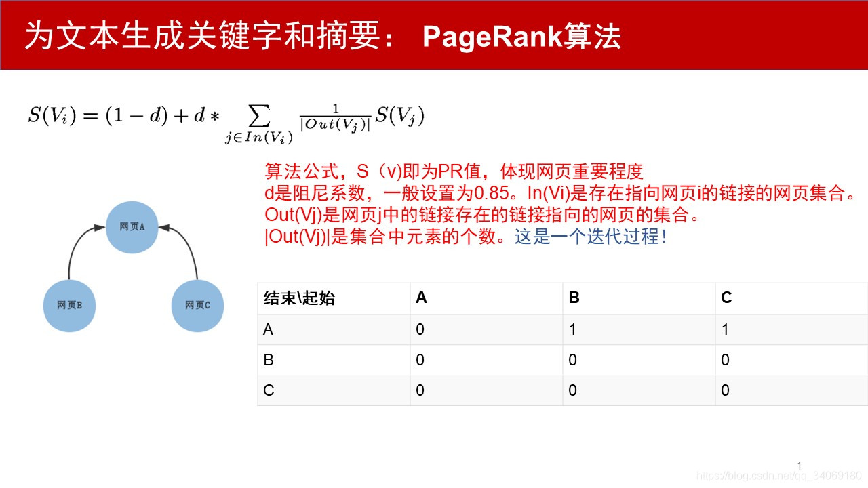This screenshot has width=868, height=488.
Task: Click the column header A in the table
Action: [486, 298]
